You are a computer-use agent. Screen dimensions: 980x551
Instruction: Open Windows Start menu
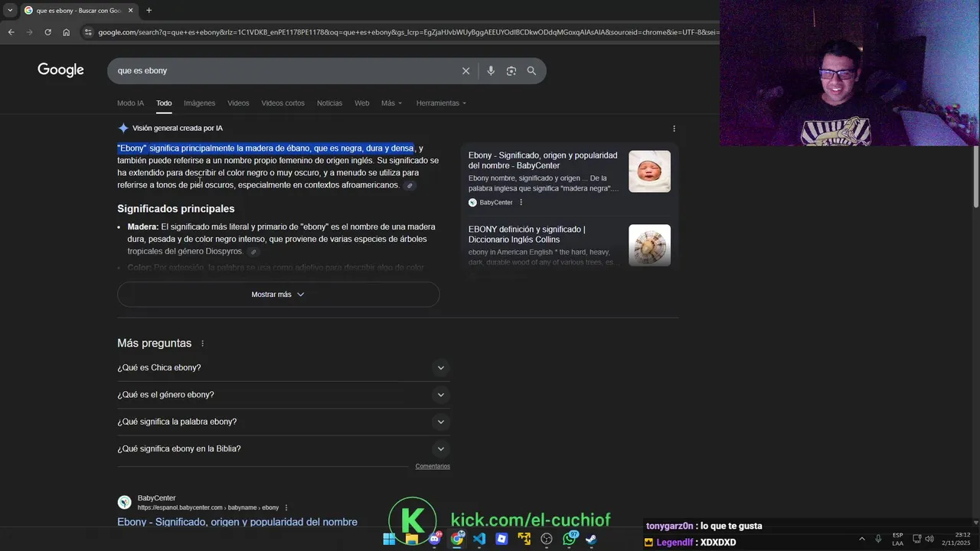pos(389,539)
